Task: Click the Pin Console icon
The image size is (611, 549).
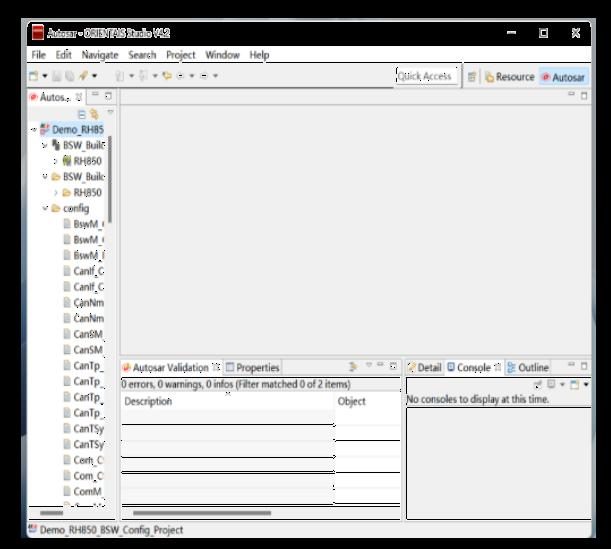Action: 538,385
